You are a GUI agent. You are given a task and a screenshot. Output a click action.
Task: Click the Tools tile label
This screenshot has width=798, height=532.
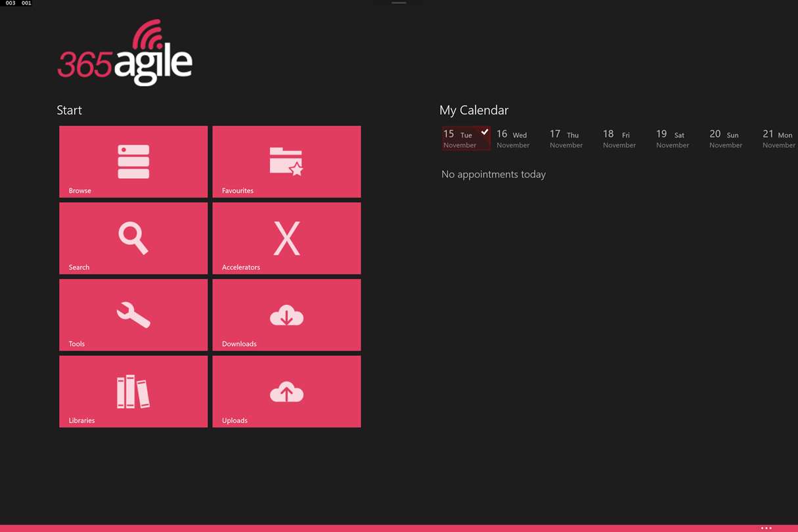76,344
